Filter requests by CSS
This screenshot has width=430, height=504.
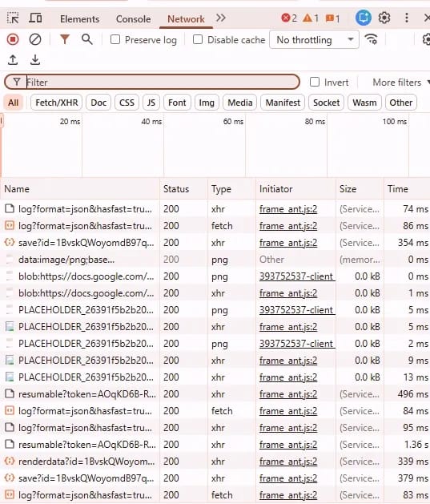[127, 103]
